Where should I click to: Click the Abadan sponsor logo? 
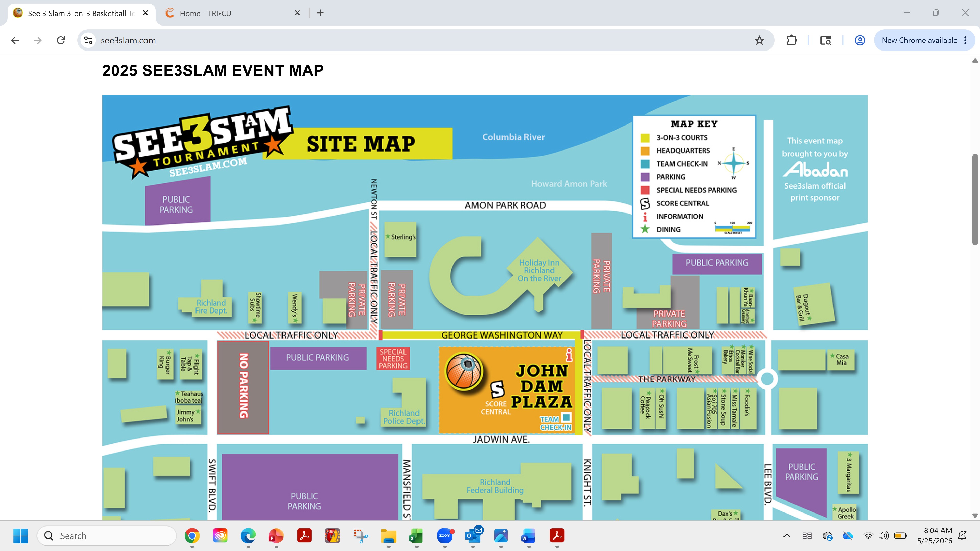point(815,170)
